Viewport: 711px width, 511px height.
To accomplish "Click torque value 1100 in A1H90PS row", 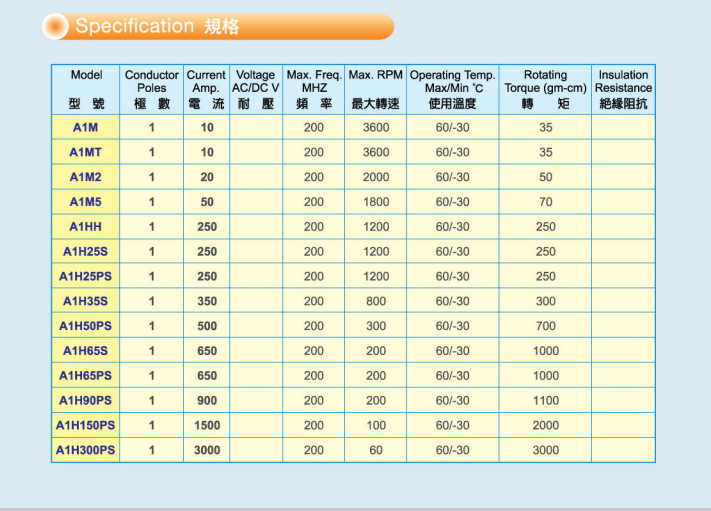I will pyautogui.click(x=546, y=401).
